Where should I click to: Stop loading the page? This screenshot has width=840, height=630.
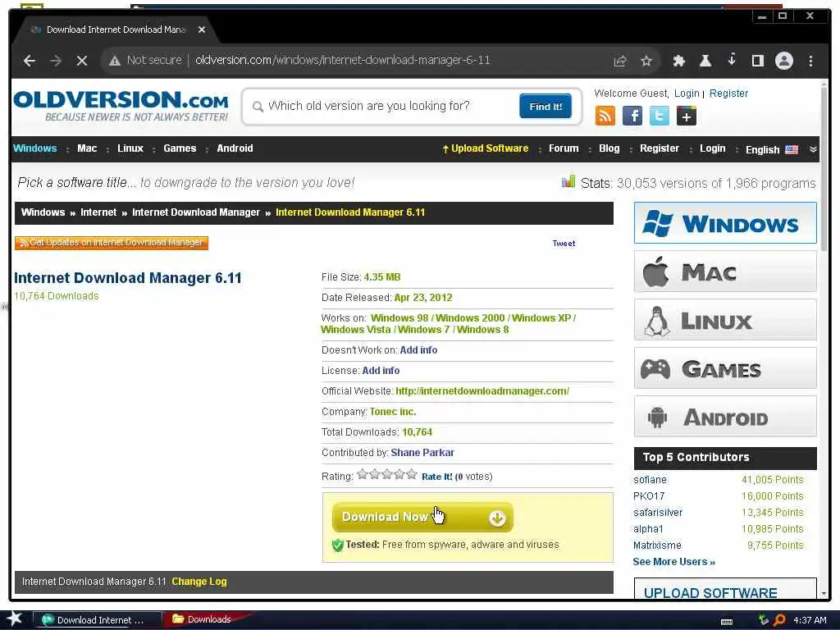(x=82, y=61)
